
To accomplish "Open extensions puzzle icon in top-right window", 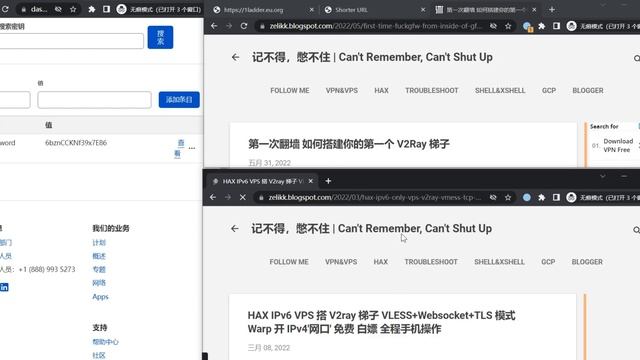I will (x=542, y=26).
